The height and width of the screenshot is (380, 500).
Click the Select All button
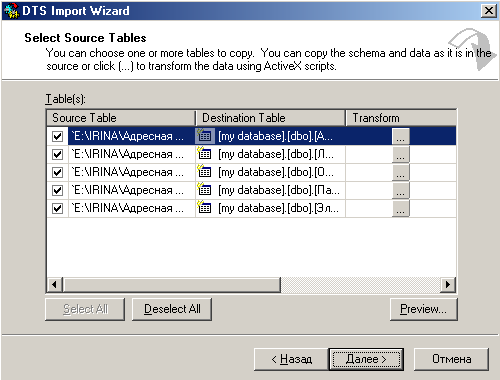85,309
